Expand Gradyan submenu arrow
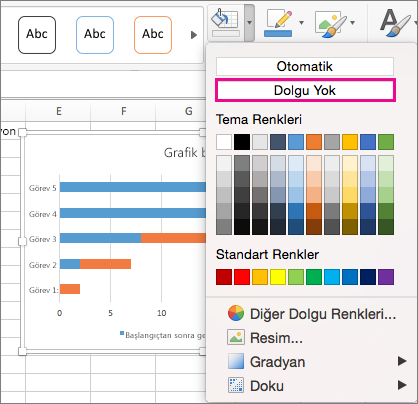Screen dimensions: 418x404 pyautogui.click(x=402, y=361)
